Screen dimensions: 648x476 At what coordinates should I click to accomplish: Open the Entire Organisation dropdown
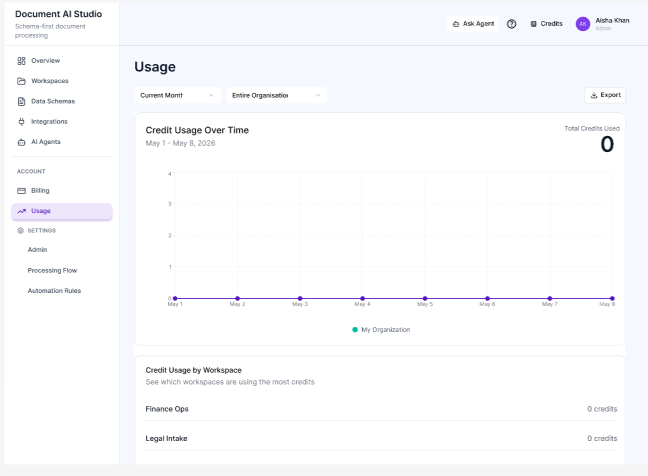[x=276, y=95]
